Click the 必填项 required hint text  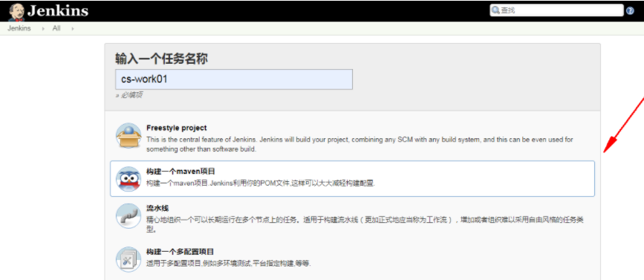tap(129, 95)
